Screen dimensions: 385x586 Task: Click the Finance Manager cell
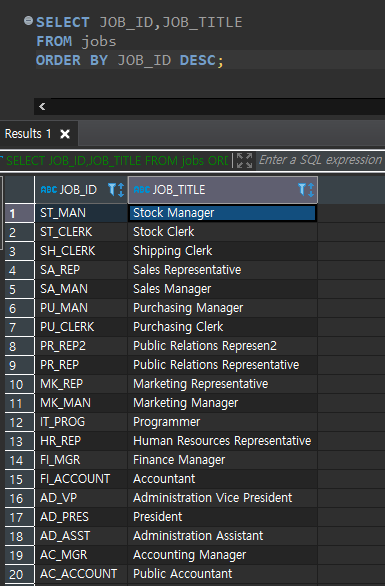(x=223, y=460)
